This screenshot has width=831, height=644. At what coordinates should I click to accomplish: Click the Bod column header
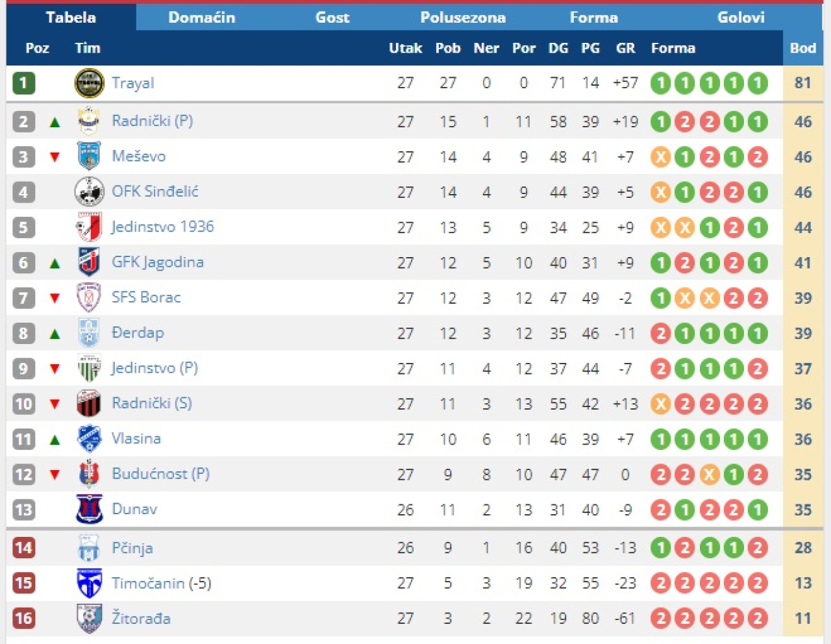(802, 48)
